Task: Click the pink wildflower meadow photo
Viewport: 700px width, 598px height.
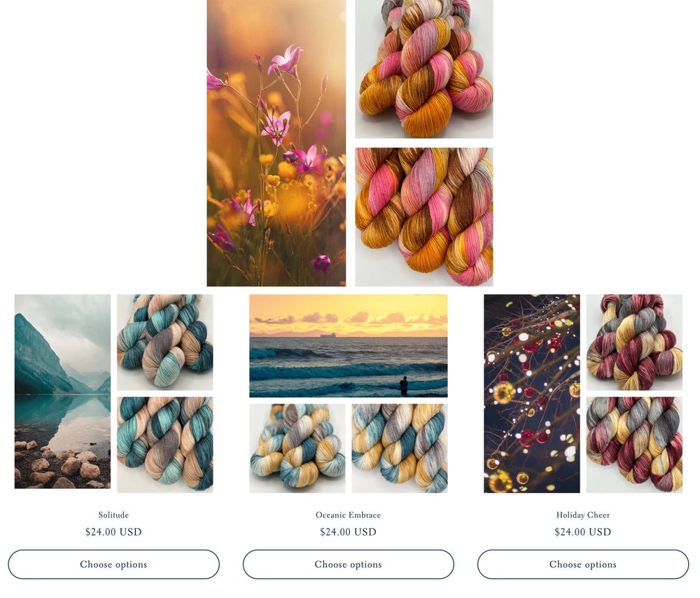Action: (x=276, y=143)
